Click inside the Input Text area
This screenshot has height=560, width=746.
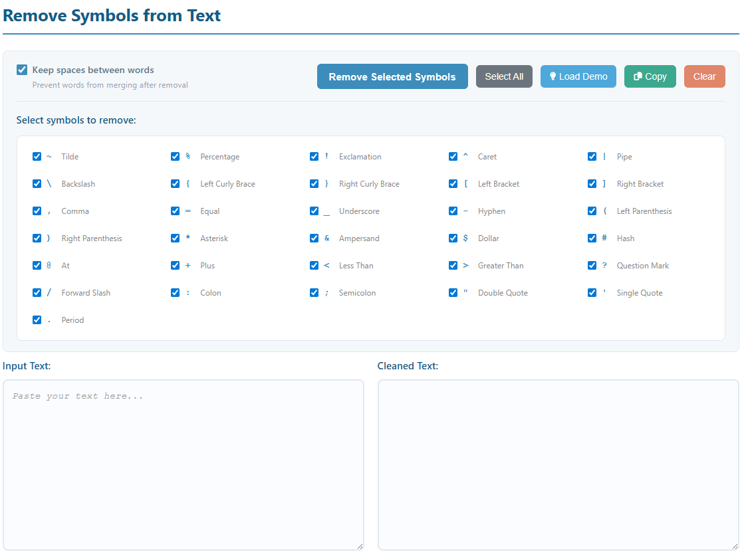[183, 465]
